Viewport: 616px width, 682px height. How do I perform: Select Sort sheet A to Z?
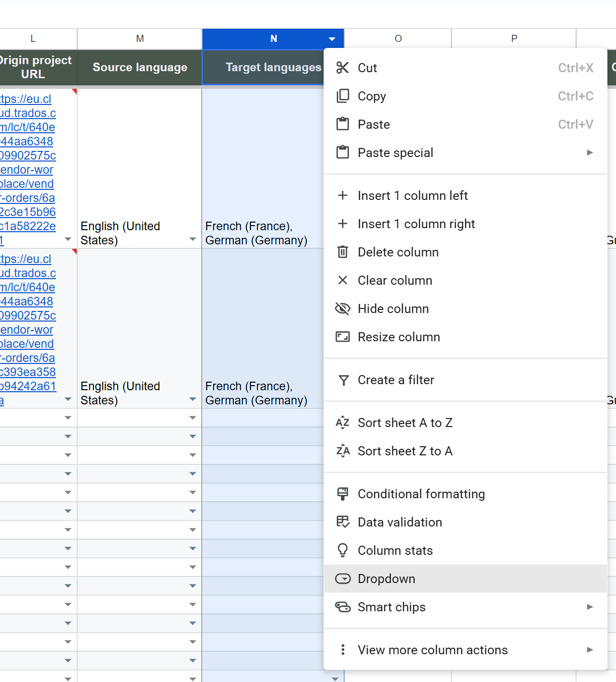pyautogui.click(x=465, y=423)
